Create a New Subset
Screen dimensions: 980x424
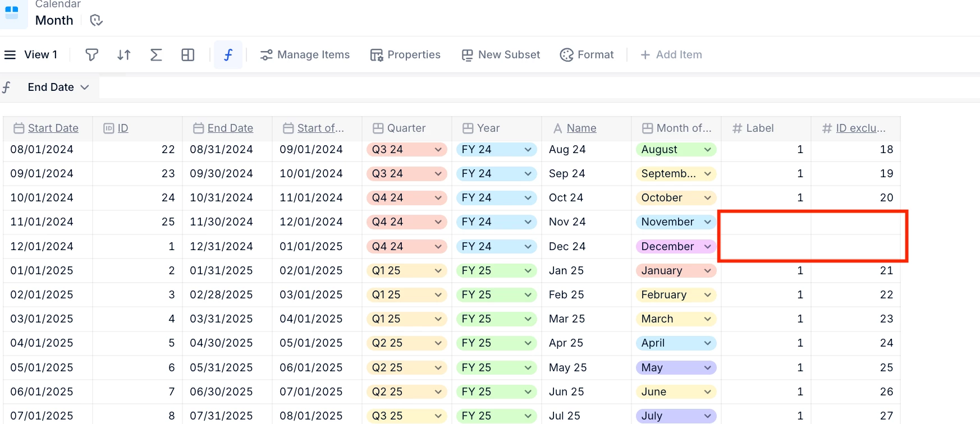coord(501,54)
